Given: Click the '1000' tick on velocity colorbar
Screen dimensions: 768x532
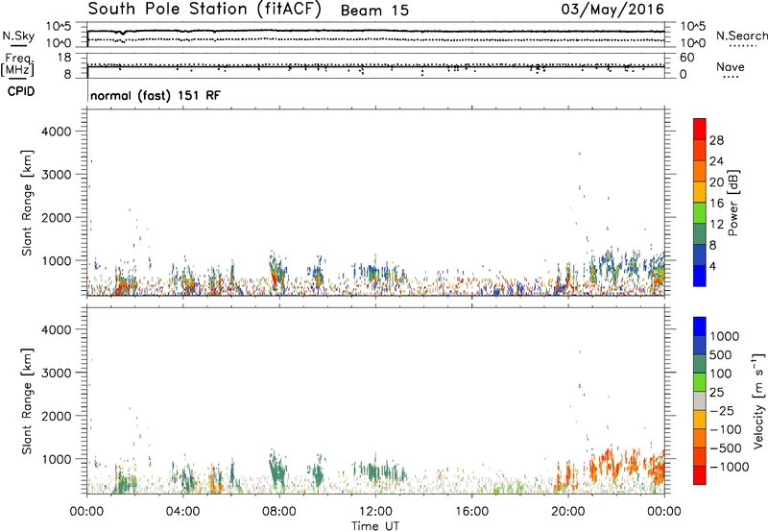Looking at the screenshot, I should 725,336.
